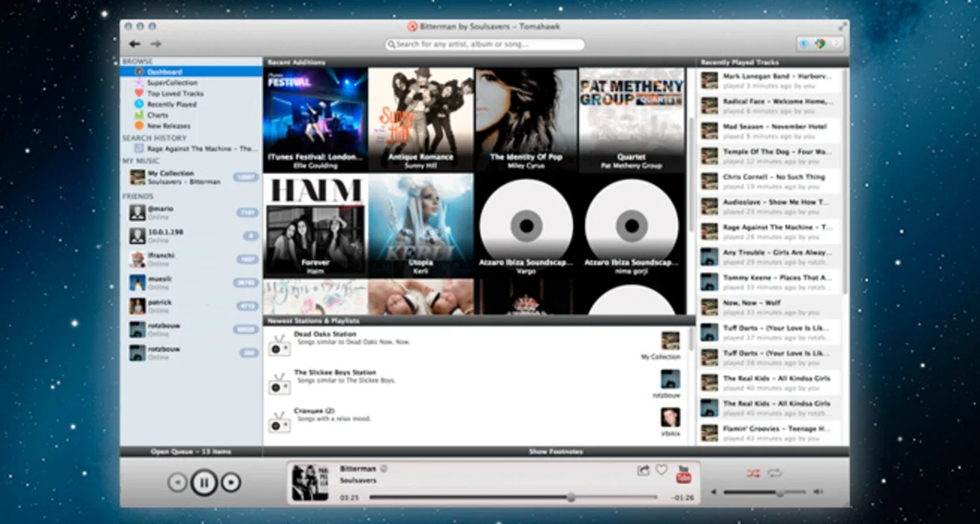Screen dimensions: 980x524
Task: Click the bar-graph icon beside Charts
Action: [x=139, y=115]
